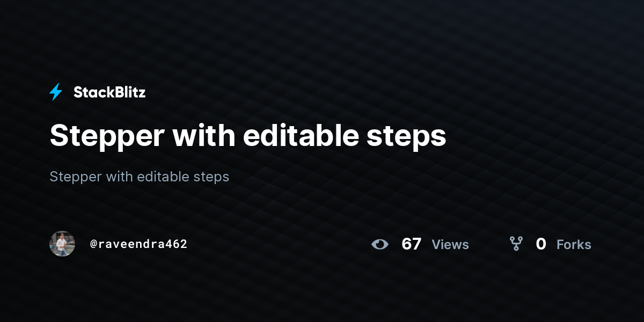Click the fork icon beside fork count

tap(516, 244)
